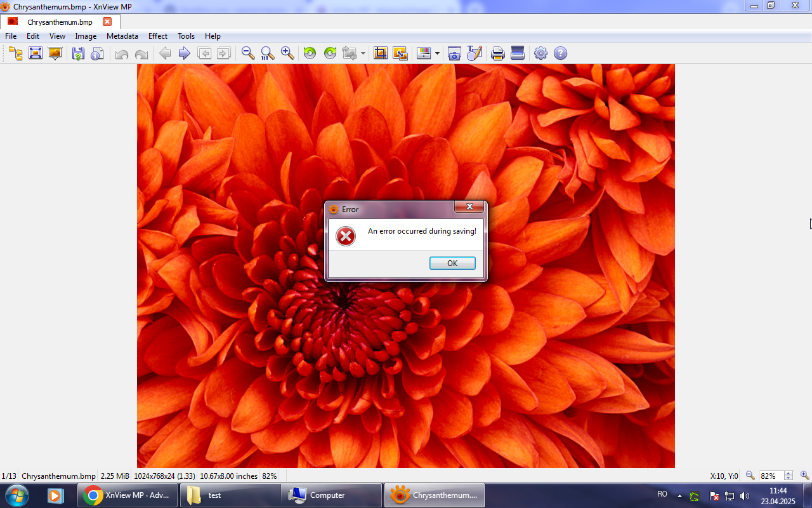Switch to the test folder taskbar window

230,495
